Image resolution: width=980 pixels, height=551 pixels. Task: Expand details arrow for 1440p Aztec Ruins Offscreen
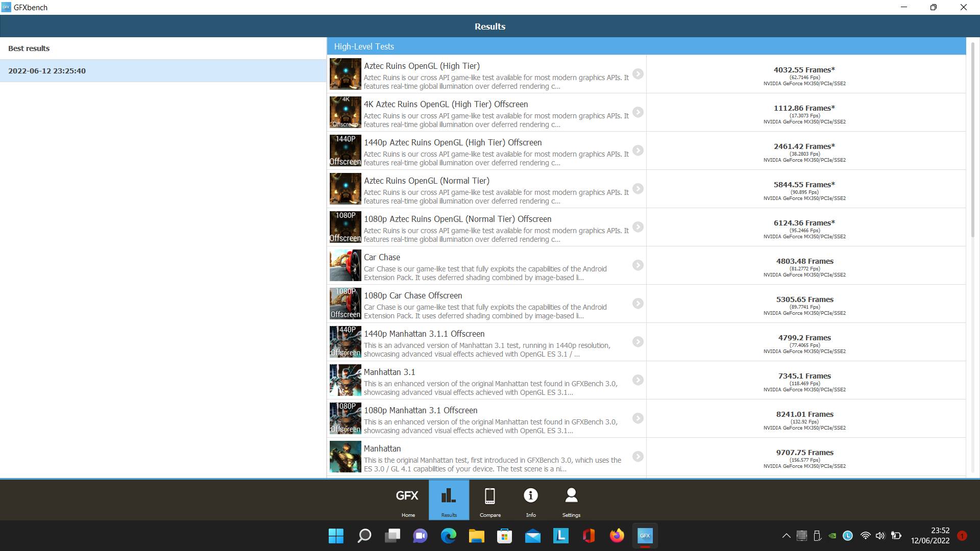[x=638, y=151]
